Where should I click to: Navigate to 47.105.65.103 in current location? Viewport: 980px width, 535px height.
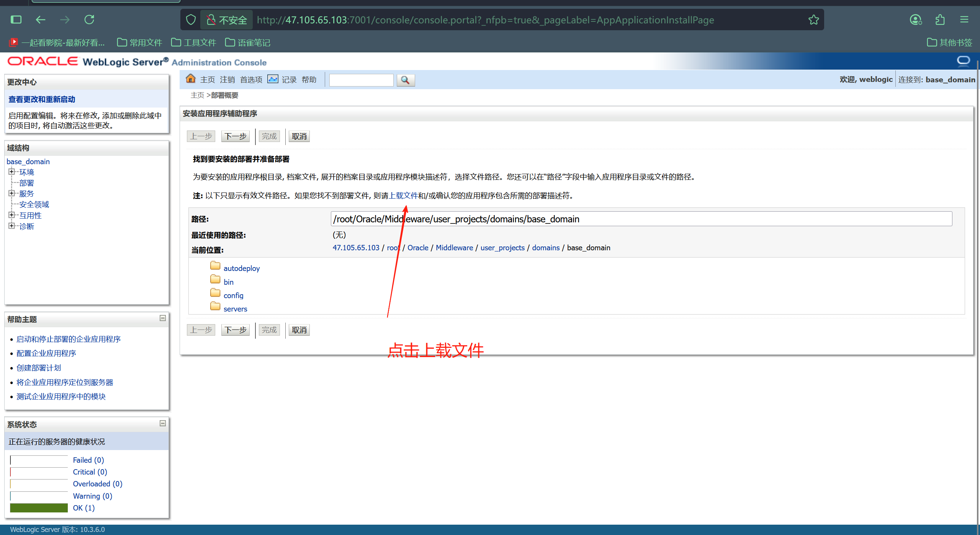coord(356,248)
